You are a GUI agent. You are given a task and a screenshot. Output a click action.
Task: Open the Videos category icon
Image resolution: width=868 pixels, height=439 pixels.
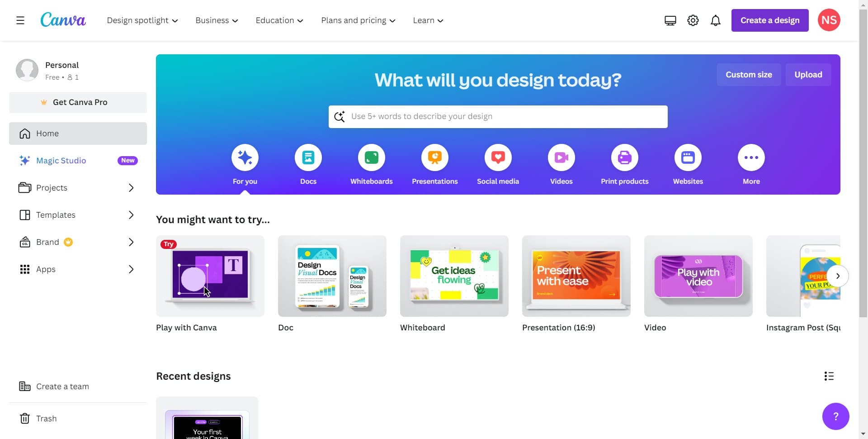561,157
